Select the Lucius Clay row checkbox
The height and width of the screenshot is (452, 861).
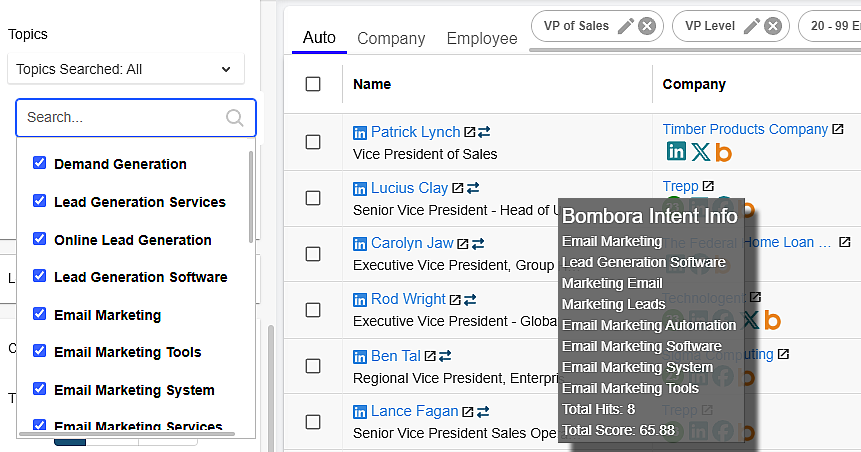click(313, 198)
